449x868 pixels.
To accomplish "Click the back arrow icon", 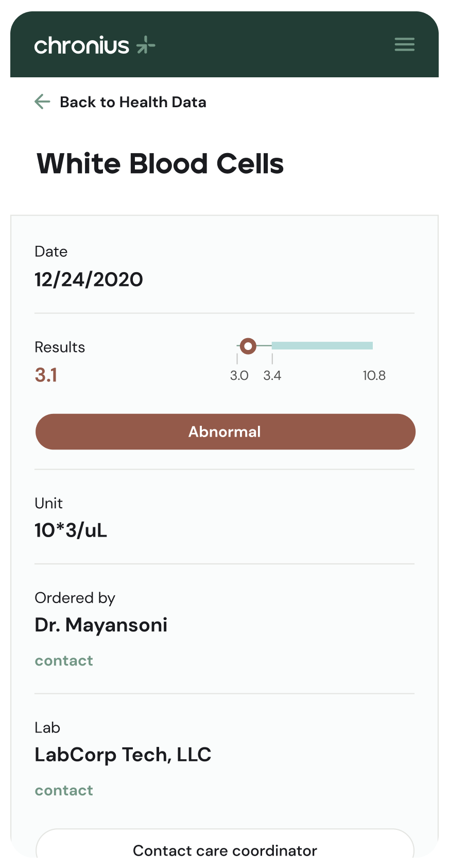I will (42, 102).
